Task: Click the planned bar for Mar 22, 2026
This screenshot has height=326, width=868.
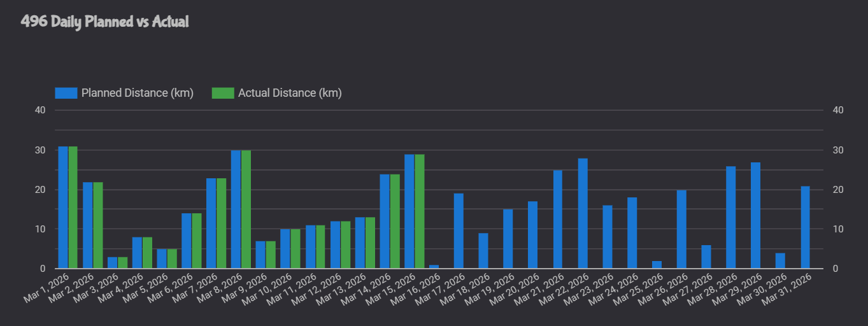Action: tap(583, 213)
